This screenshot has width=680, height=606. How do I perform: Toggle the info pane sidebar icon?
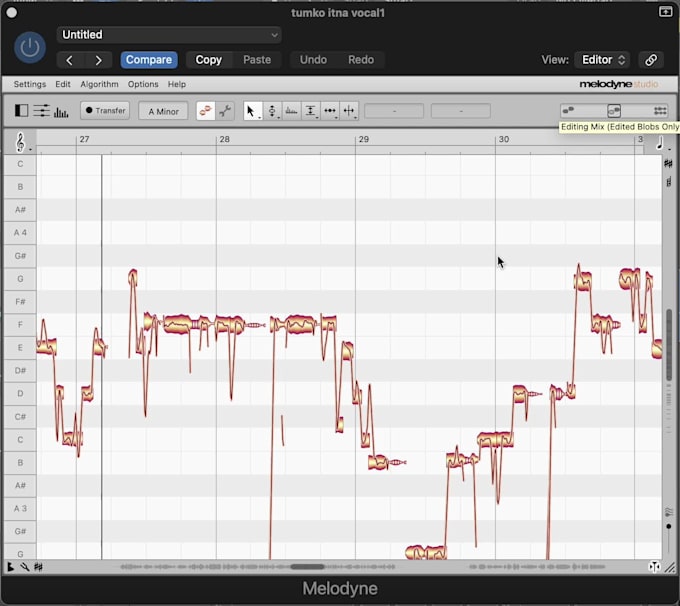[21, 111]
